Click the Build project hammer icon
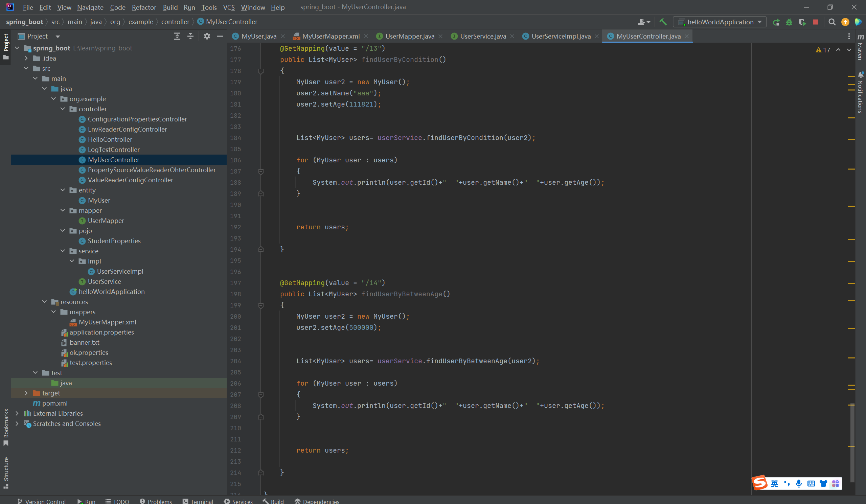 tap(663, 22)
